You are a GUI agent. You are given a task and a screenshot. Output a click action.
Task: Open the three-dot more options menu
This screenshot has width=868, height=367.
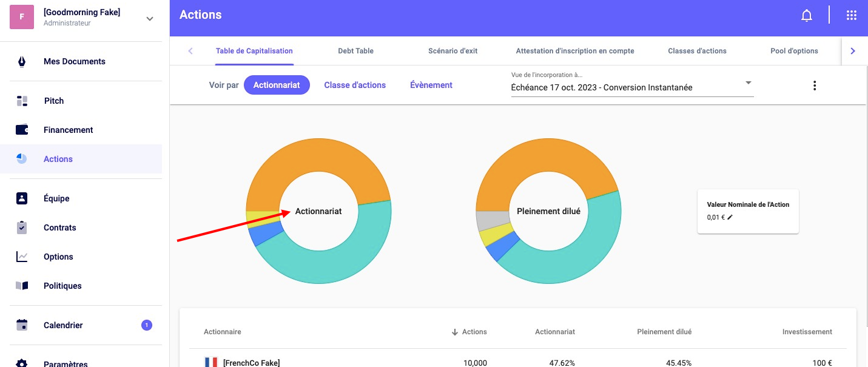pos(814,86)
